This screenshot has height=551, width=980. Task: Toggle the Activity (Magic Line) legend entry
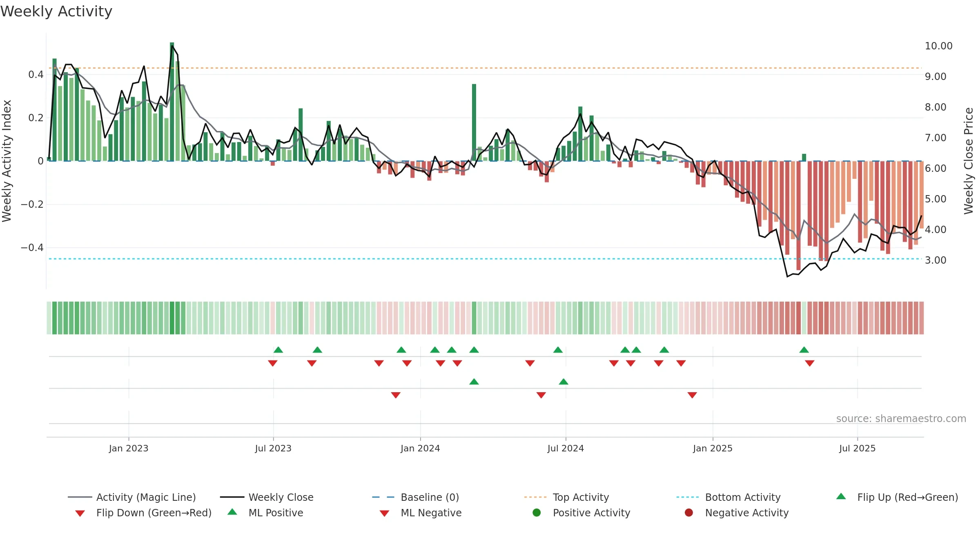click(x=132, y=497)
